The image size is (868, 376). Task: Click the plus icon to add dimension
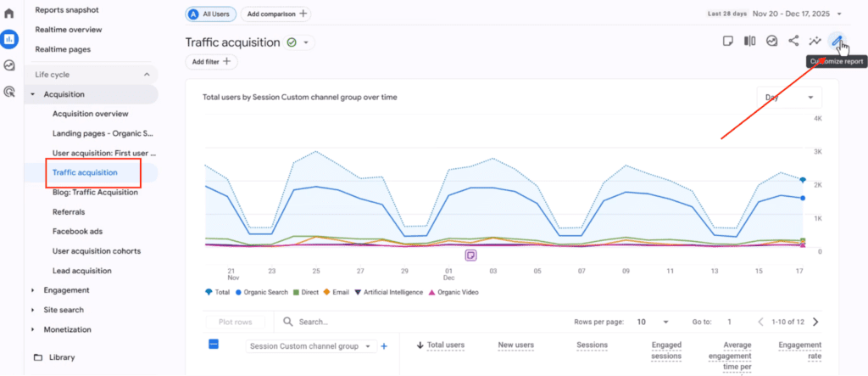click(383, 346)
